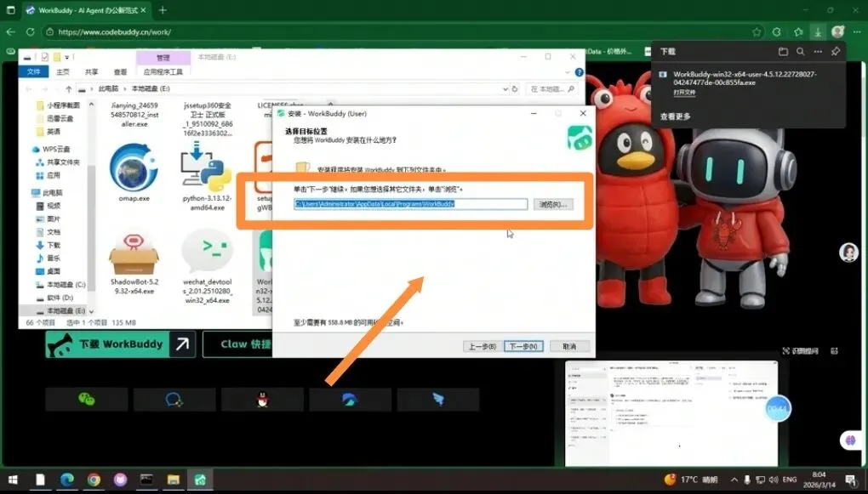Open a new browser tab

pos(163,10)
